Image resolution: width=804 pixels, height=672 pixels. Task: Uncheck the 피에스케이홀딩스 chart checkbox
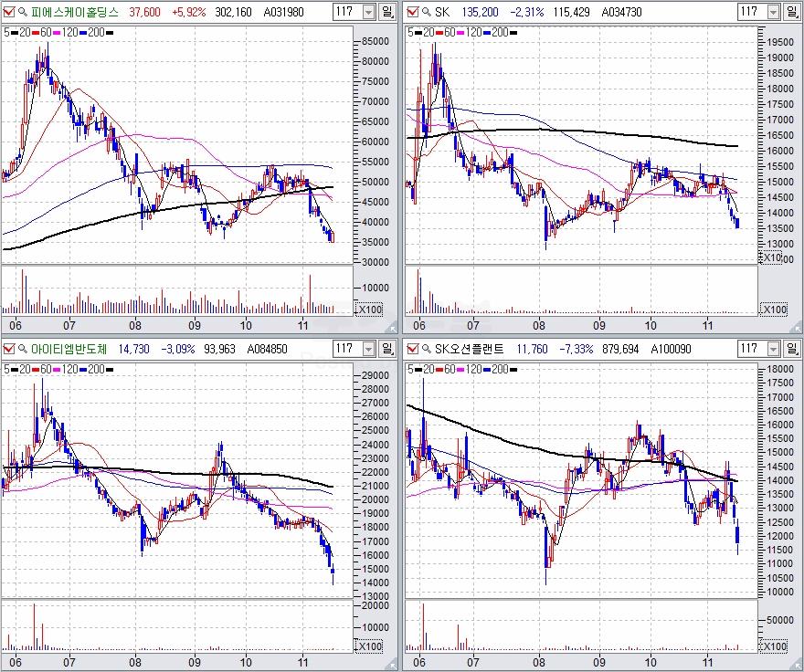pos(9,12)
